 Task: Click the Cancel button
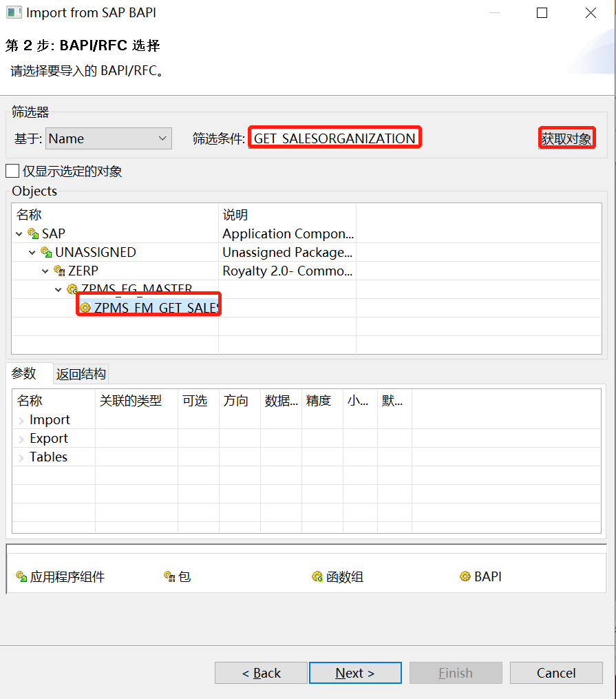[556, 673]
